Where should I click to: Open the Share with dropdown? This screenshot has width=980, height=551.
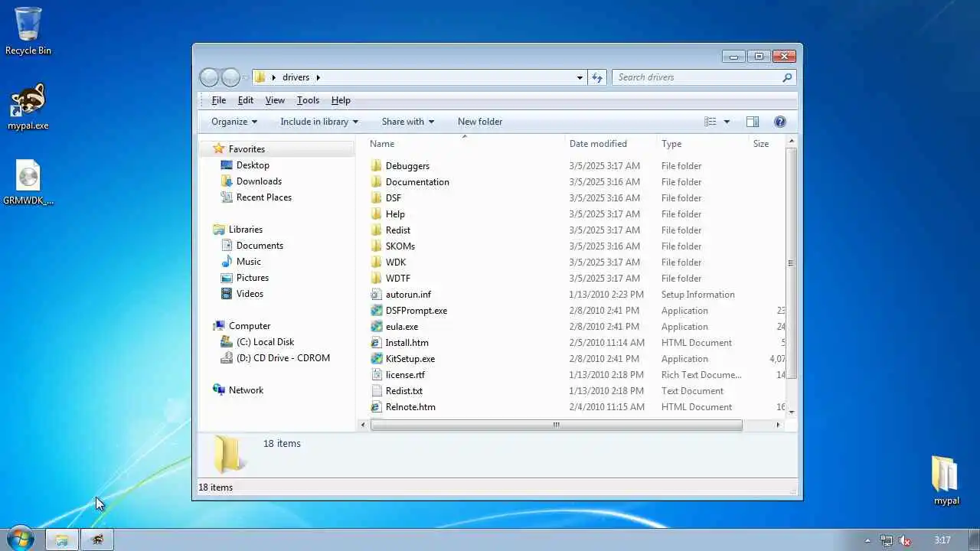tap(408, 122)
